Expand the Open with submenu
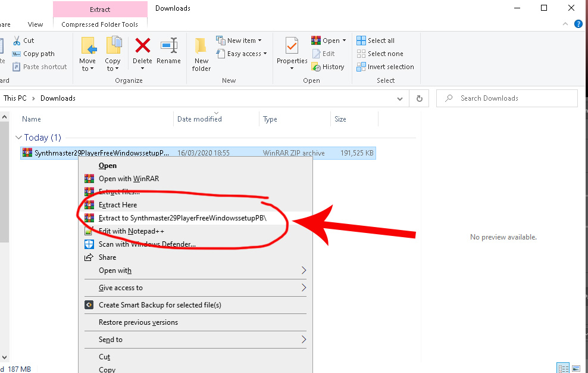 coord(195,271)
